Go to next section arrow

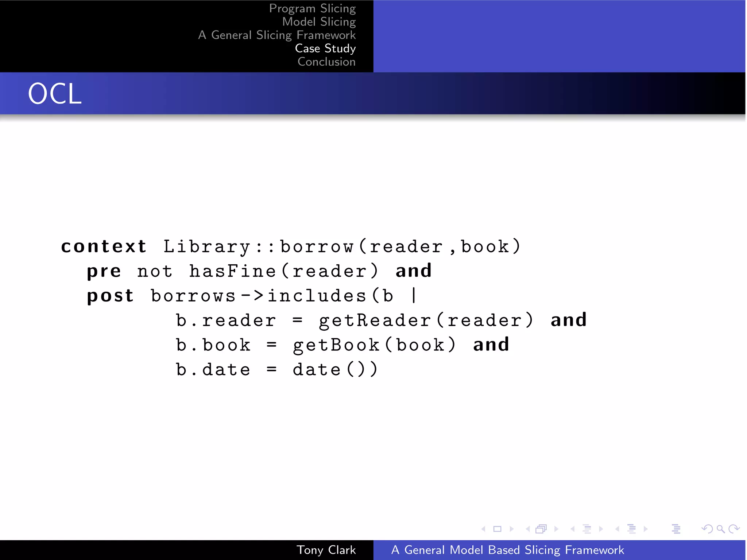tap(646, 529)
